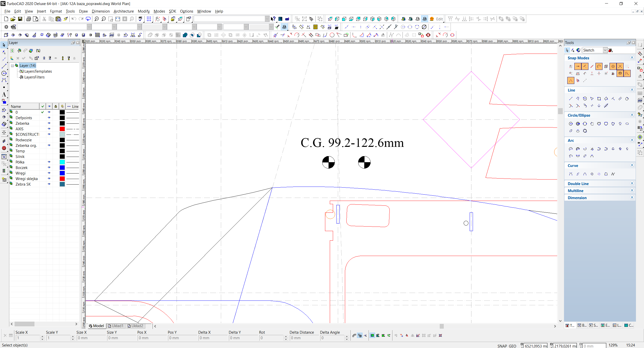Click the Save file toolbar icon

pyautogui.click(x=20, y=19)
